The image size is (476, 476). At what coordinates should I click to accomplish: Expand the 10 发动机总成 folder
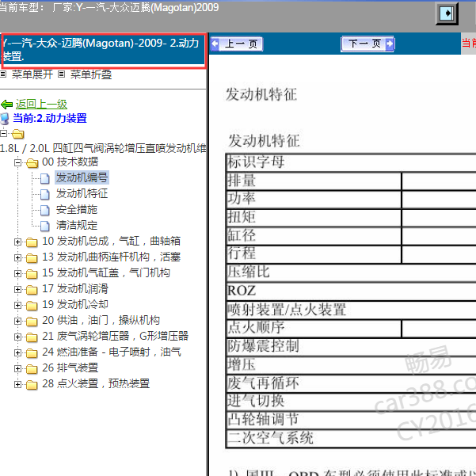click(x=17, y=242)
